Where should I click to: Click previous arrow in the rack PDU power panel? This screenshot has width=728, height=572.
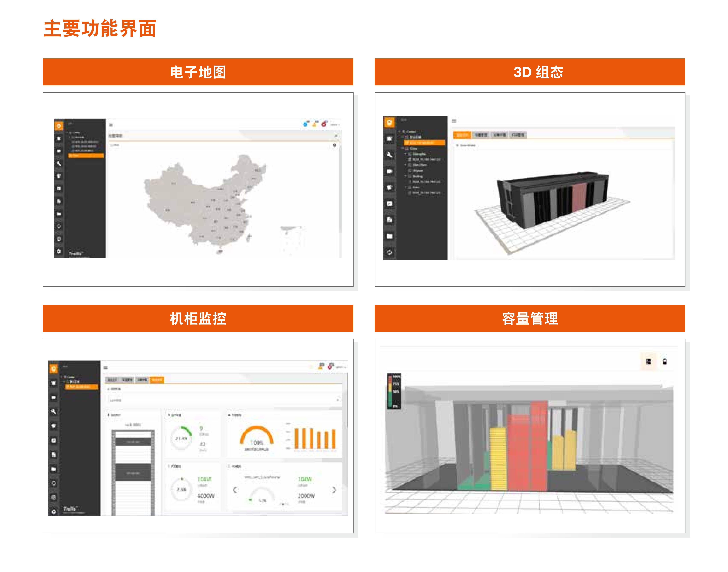[235, 490]
